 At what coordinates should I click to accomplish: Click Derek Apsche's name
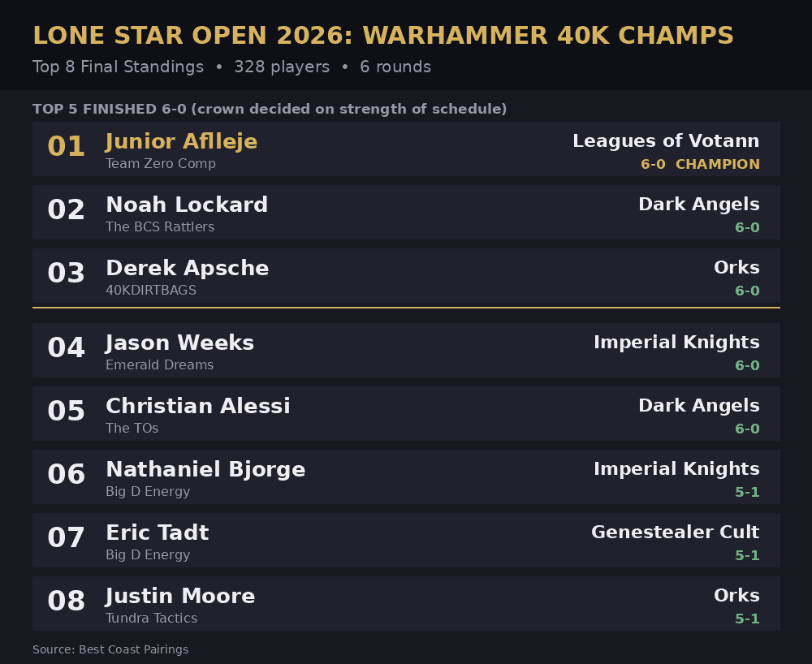tap(187, 268)
